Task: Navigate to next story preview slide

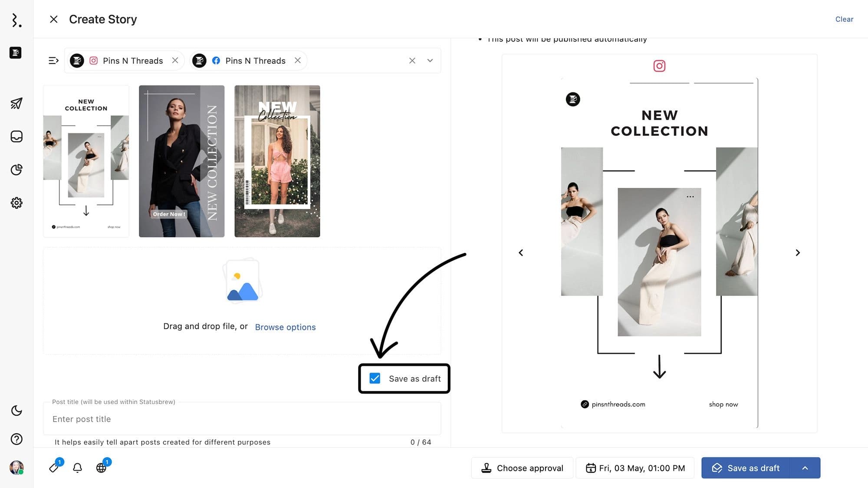Action: tap(798, 252)
